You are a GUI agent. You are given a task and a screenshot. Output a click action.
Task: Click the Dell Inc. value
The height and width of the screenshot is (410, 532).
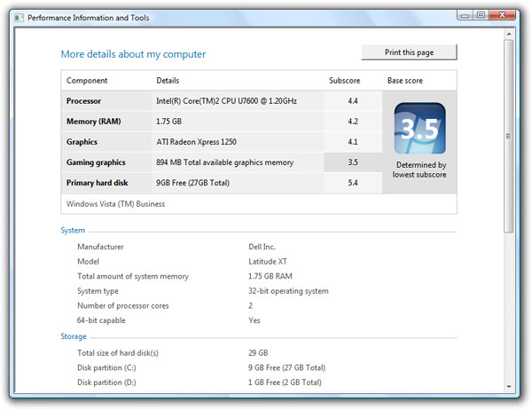[x=262, y=247]
